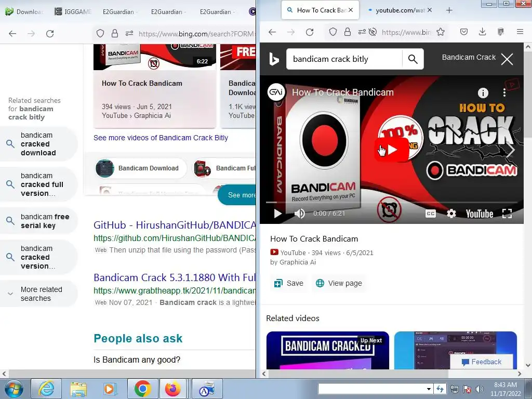
Task: Click padlock icon in right window's address bar
Action: point(348,32)
